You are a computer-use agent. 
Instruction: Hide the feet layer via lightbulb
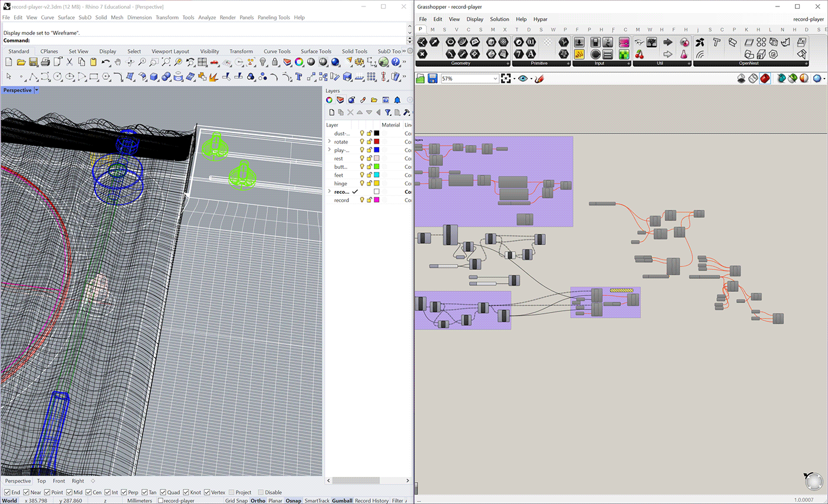(x=362, y=175)
